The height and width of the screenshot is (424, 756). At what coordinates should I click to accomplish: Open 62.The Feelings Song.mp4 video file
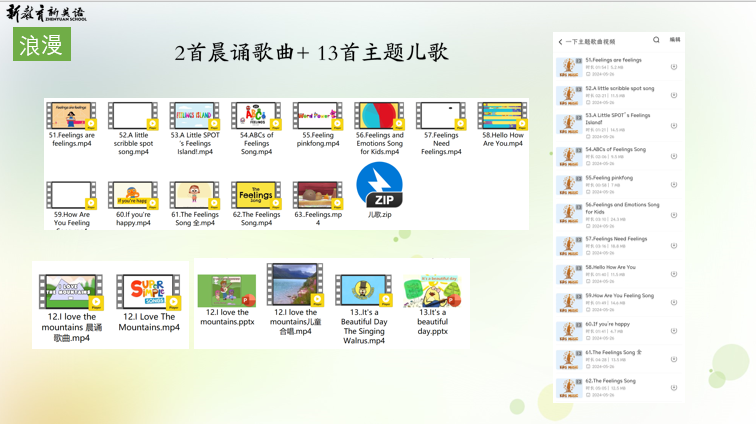pyautogui.click(x=256, y=195)
